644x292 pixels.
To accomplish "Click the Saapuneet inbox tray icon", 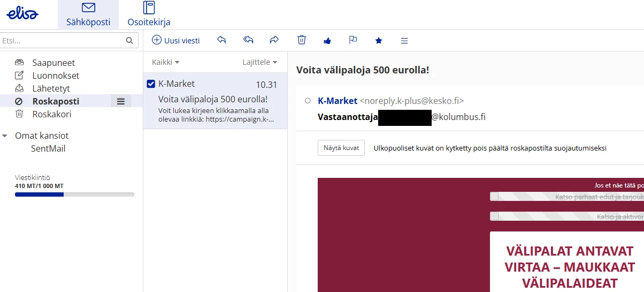I will pos(19,63).
